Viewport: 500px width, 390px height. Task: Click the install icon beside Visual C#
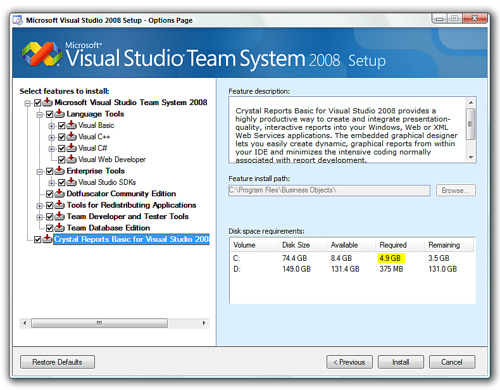(x=71, y=148)
